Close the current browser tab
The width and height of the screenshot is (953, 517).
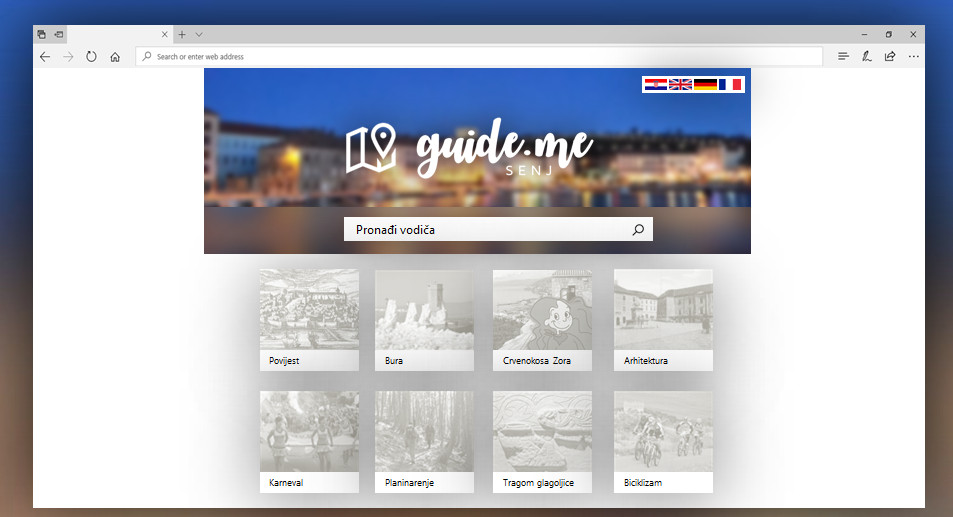click(x=165, y=34)
